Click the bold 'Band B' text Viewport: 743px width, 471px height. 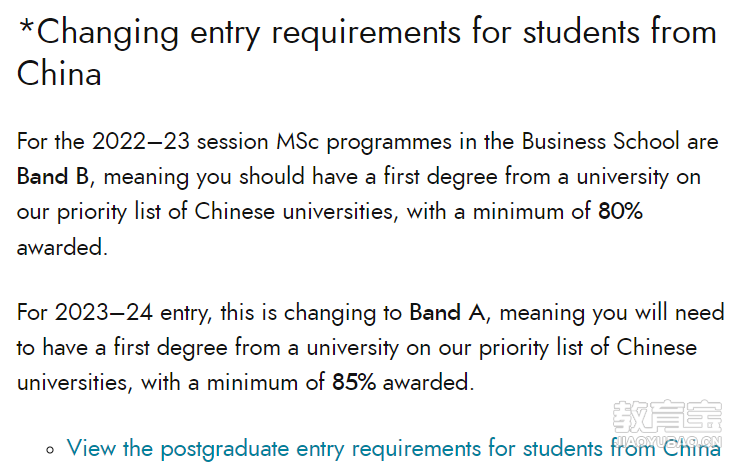(x=53, y=177)
